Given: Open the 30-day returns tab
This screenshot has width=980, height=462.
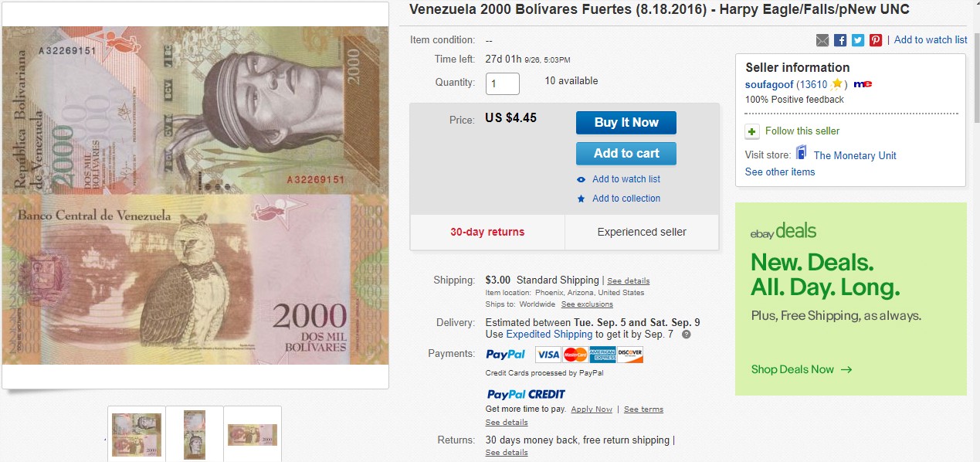Looking at the screenshot, I should [487, 232].
